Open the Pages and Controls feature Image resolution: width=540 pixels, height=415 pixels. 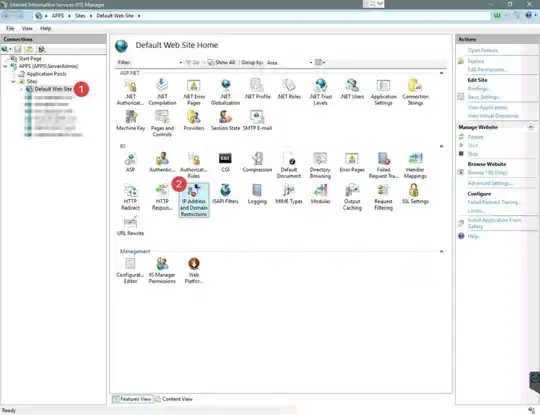pyautogui.click(x=162, y=124)
